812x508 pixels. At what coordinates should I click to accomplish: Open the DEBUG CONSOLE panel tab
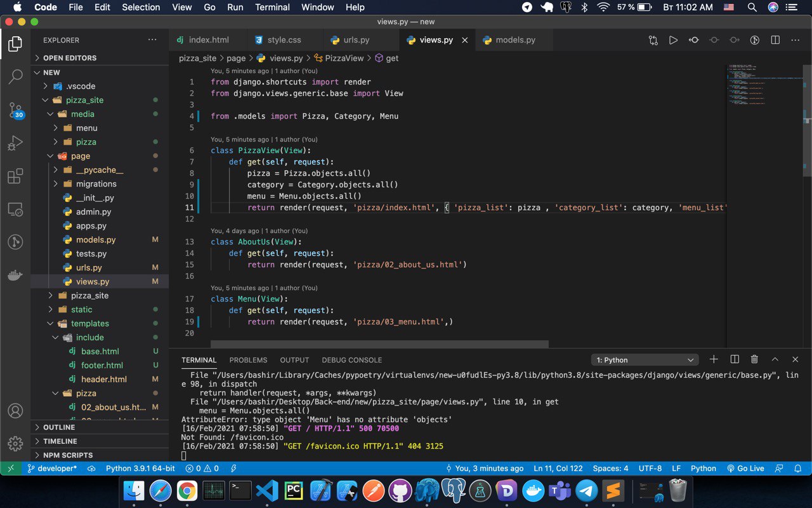click(351, 360)
